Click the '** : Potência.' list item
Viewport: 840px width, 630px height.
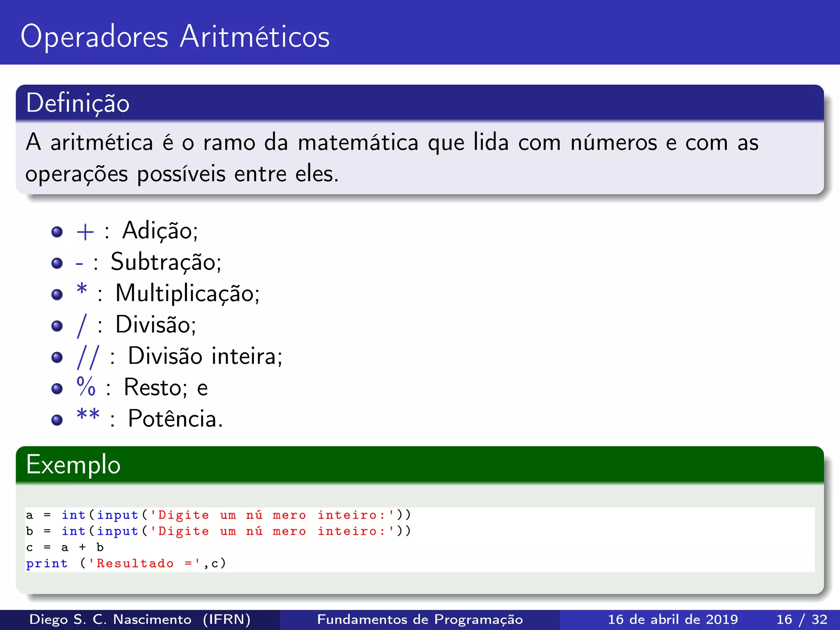[149, 418]
